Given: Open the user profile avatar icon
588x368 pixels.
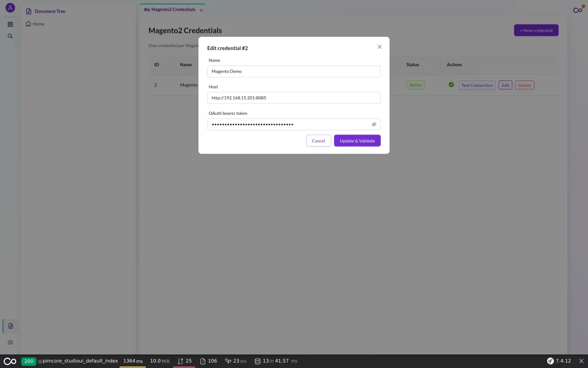Looking at the screenshot, I should 10,8.
